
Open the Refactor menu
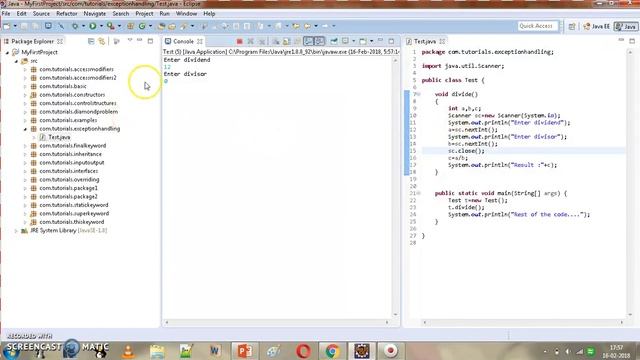67,13
